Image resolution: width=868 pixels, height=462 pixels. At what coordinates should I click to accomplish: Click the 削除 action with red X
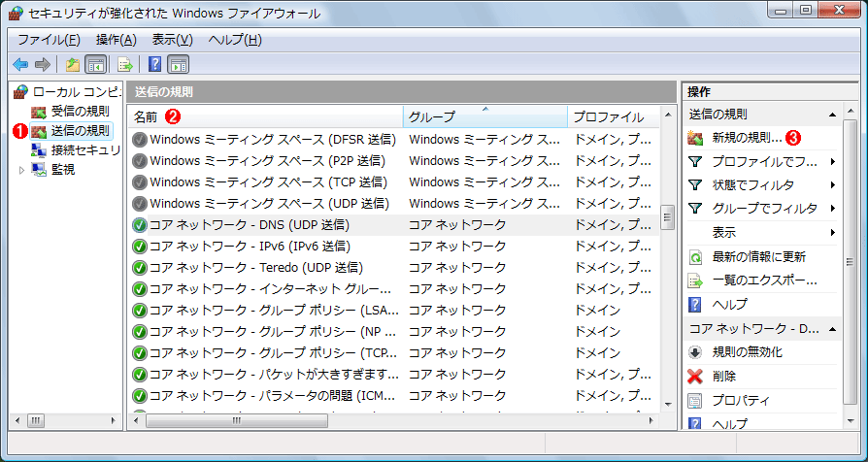tap(724, 377)
